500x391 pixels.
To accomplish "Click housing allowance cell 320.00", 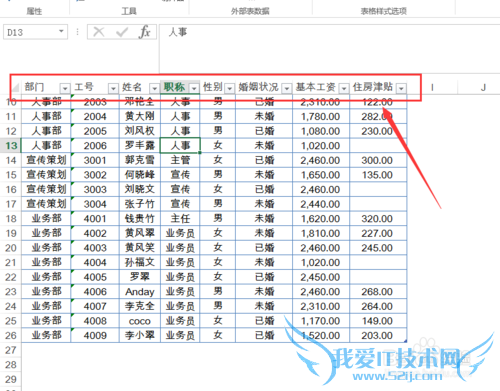I will [378, 219].
